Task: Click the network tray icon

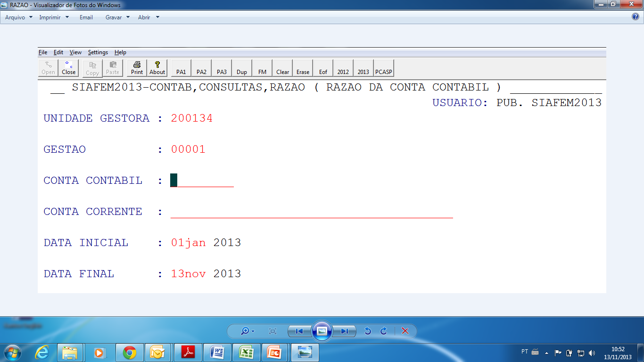Action: pyautogui.click(x=581, y=353)
